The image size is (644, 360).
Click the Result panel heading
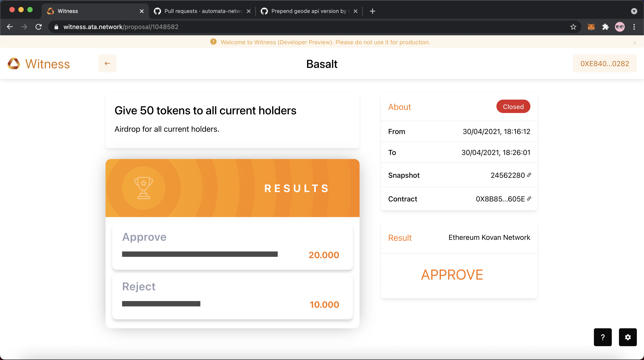400,238
